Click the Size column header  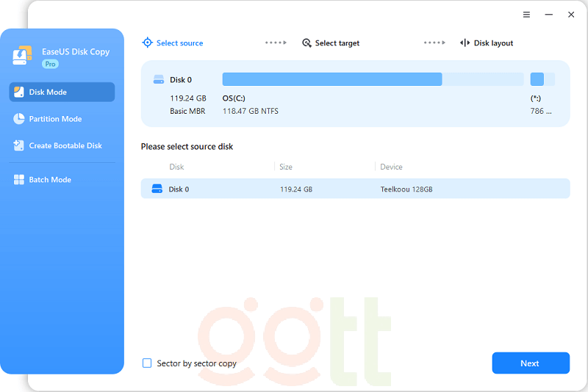pos(286,167)
